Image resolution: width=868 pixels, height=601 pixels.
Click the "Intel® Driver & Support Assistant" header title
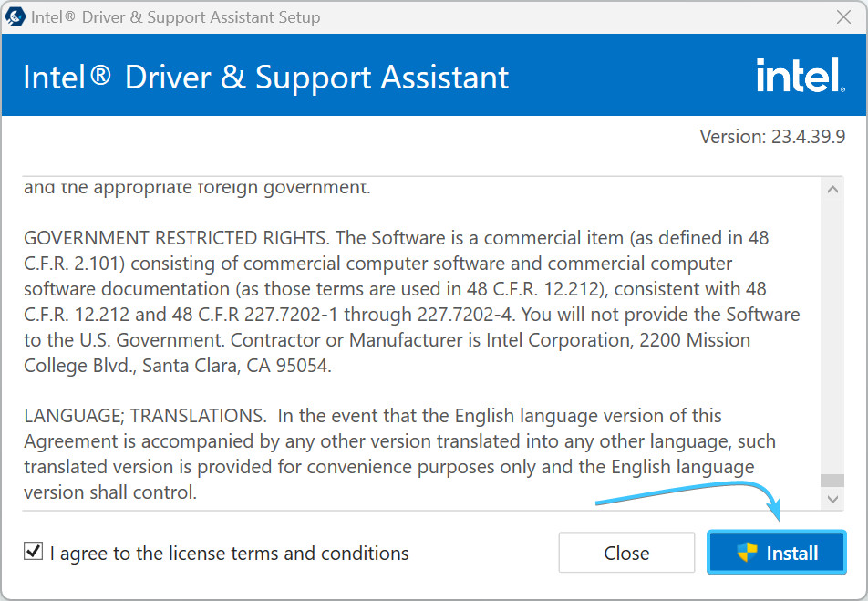pos(265,77)
